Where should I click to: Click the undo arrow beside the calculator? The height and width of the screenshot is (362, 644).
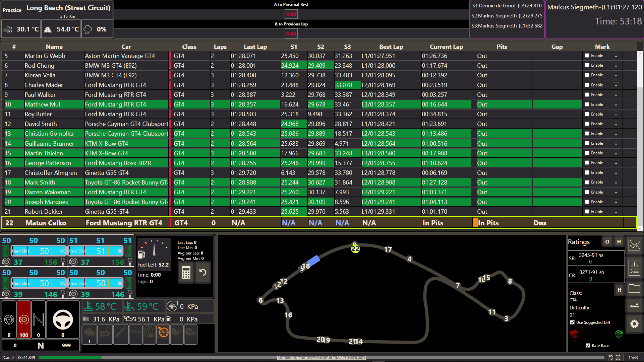pos(203,272)
